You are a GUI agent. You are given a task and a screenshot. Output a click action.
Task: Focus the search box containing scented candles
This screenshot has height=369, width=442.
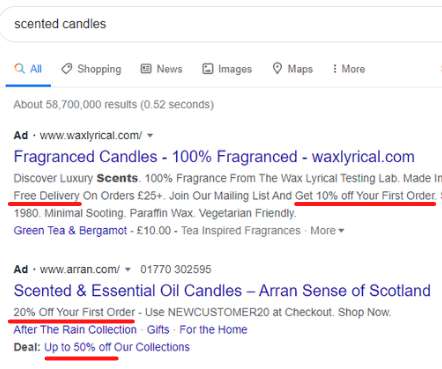coord(221,24)
